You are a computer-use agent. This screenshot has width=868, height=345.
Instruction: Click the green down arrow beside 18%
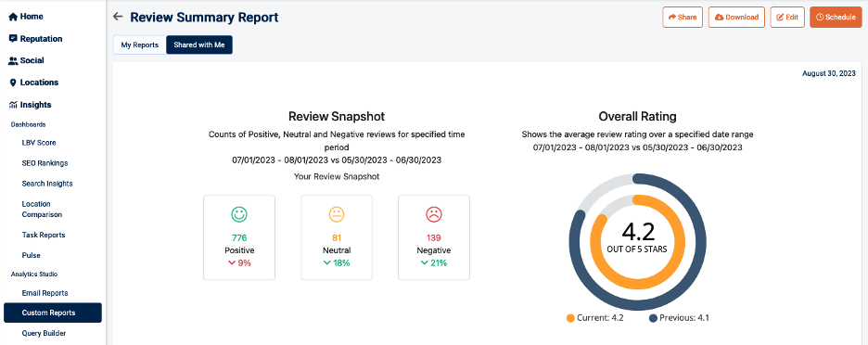[326, 263]
